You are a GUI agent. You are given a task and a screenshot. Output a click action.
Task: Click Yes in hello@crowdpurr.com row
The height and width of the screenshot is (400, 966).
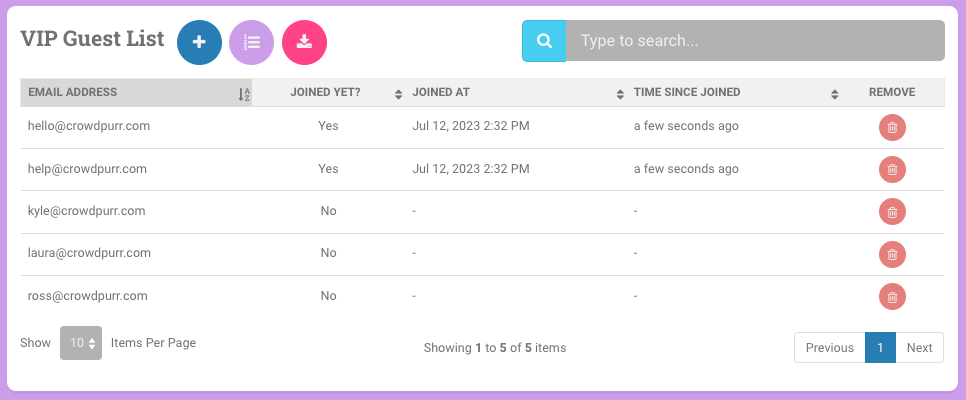328,126
